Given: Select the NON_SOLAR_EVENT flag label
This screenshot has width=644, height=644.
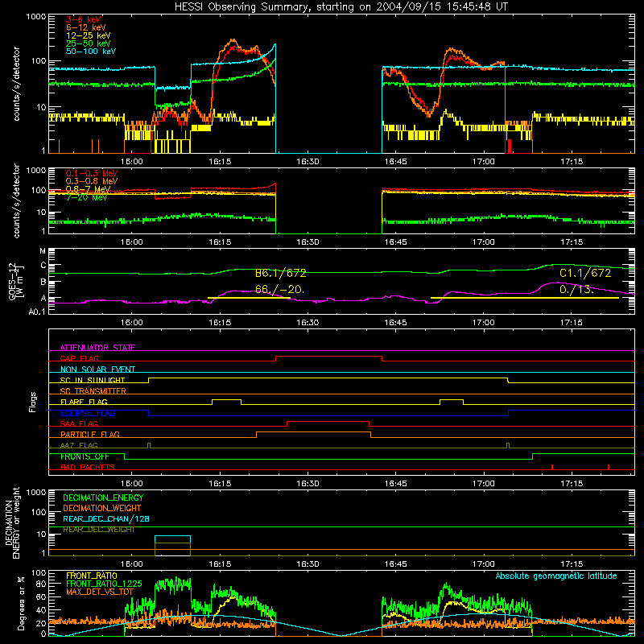Looking at the screenshot, I should (97, 369).
